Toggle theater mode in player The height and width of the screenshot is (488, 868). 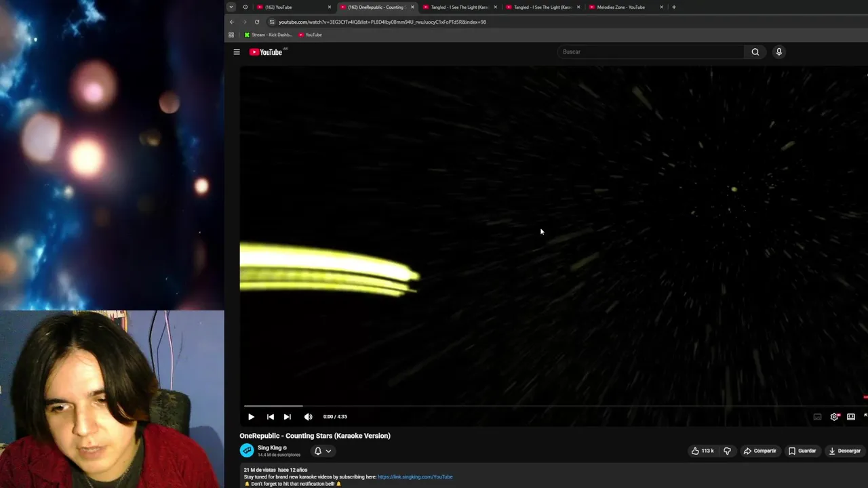point(851,417)
